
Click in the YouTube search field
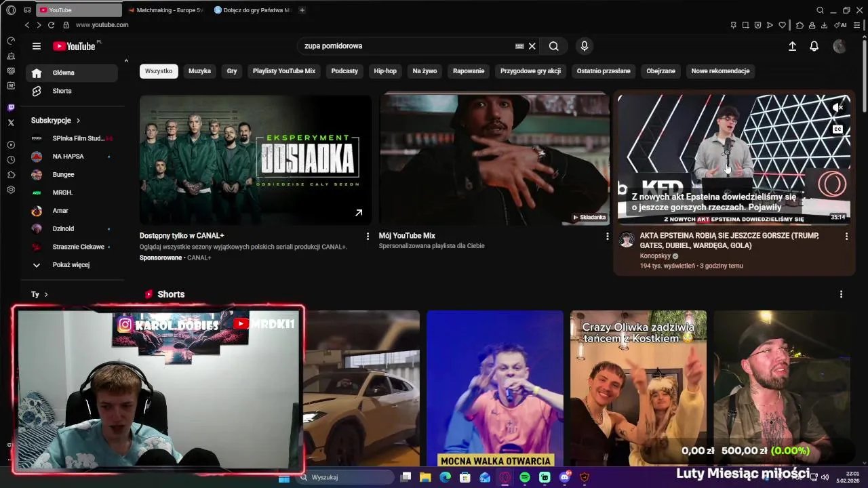[x=407, y=46]
